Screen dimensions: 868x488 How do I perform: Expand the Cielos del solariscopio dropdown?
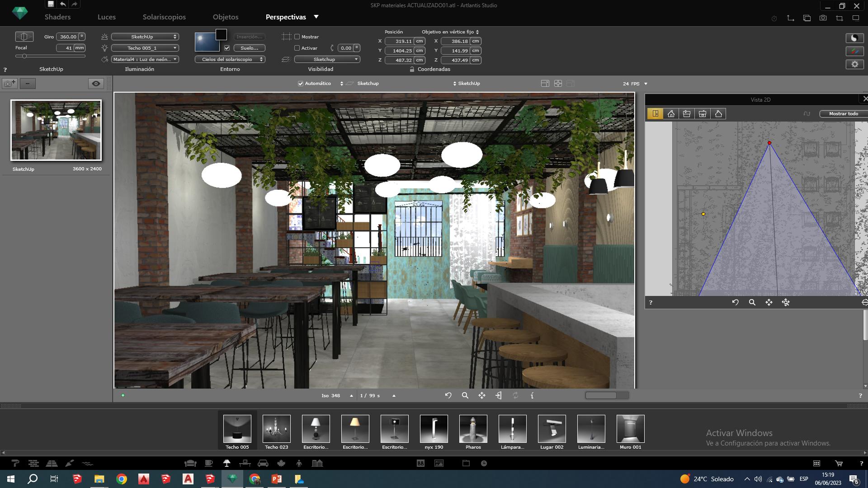click(x=230, y=59)
